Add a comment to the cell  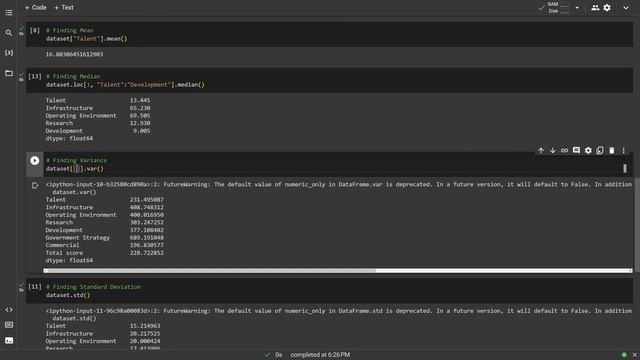pyautogui.click(x=576, y=151)
